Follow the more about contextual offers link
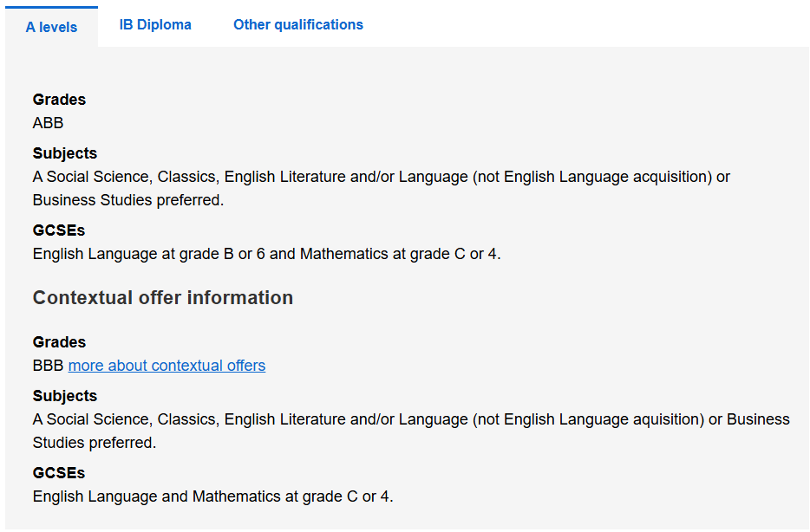 point(167,366)
